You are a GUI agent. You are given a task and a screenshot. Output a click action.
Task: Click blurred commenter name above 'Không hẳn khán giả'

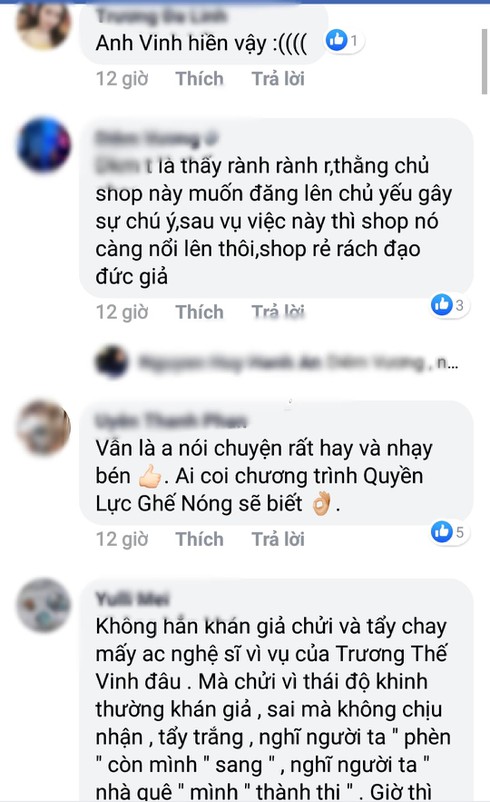pyautogui.click(x=132, y=598)
